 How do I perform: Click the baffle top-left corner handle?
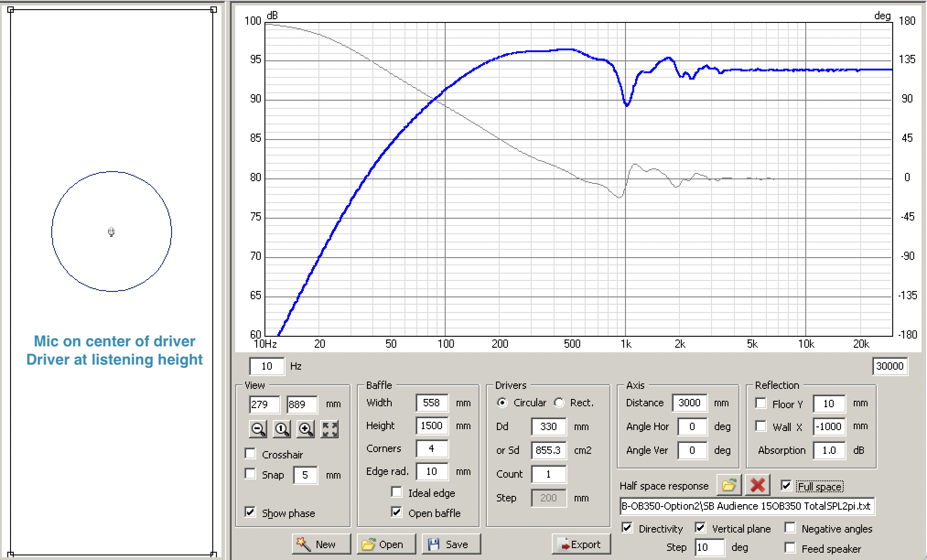(x=11, y=10)
